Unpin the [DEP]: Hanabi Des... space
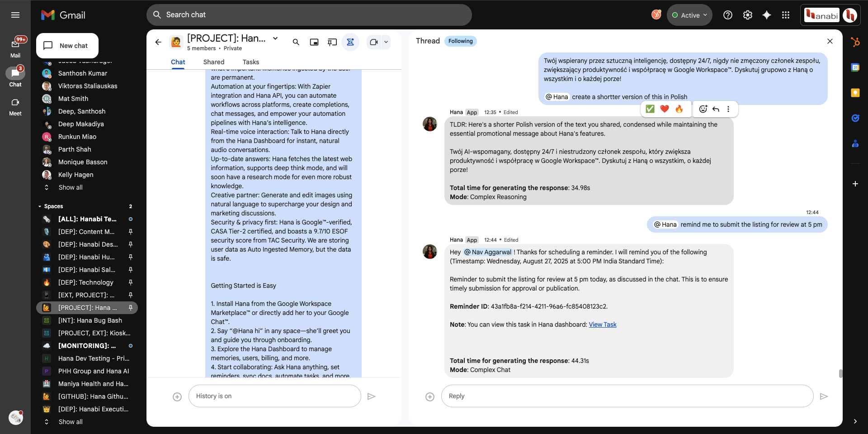This screenshot has width=868, height=434. 131,244
